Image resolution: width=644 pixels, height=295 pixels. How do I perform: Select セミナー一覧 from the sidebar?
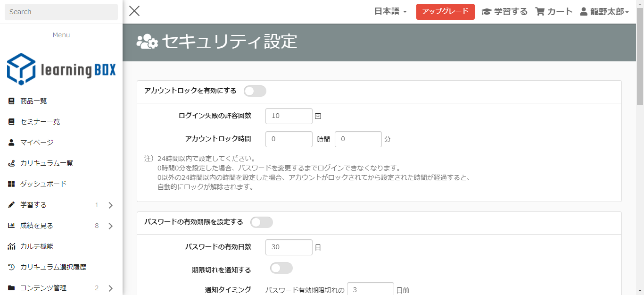[x=40, y=122]
